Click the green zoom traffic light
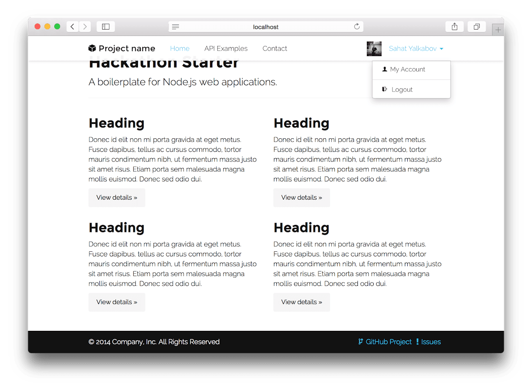 [x=57, y=26]
